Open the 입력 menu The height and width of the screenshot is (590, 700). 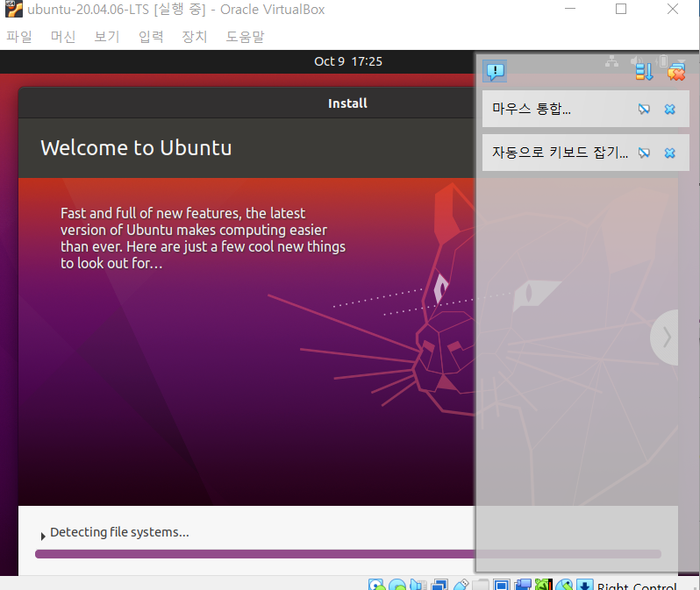coord(151,37)
